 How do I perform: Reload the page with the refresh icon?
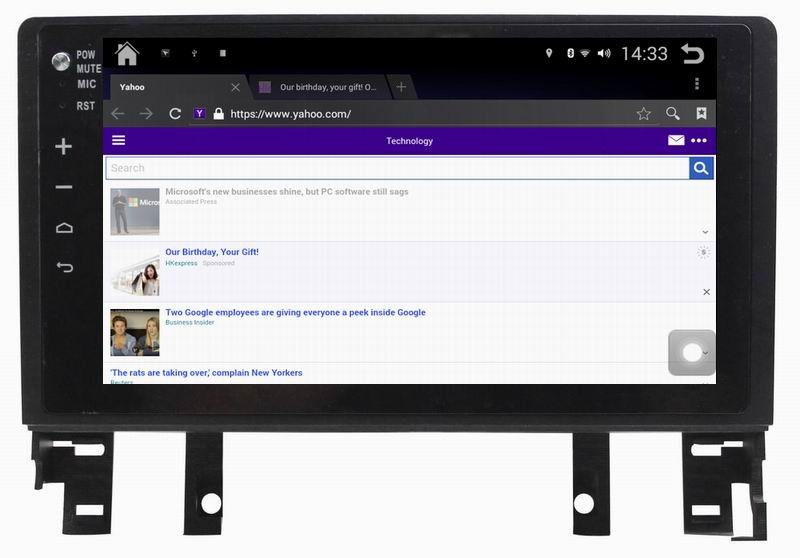pos(175,114)
